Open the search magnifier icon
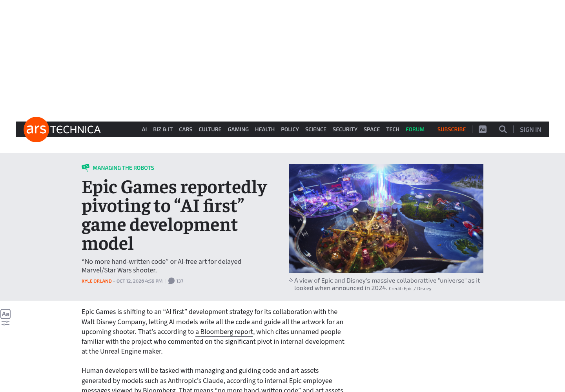Screen dimensions: 565x392 (x=503, y=129)
